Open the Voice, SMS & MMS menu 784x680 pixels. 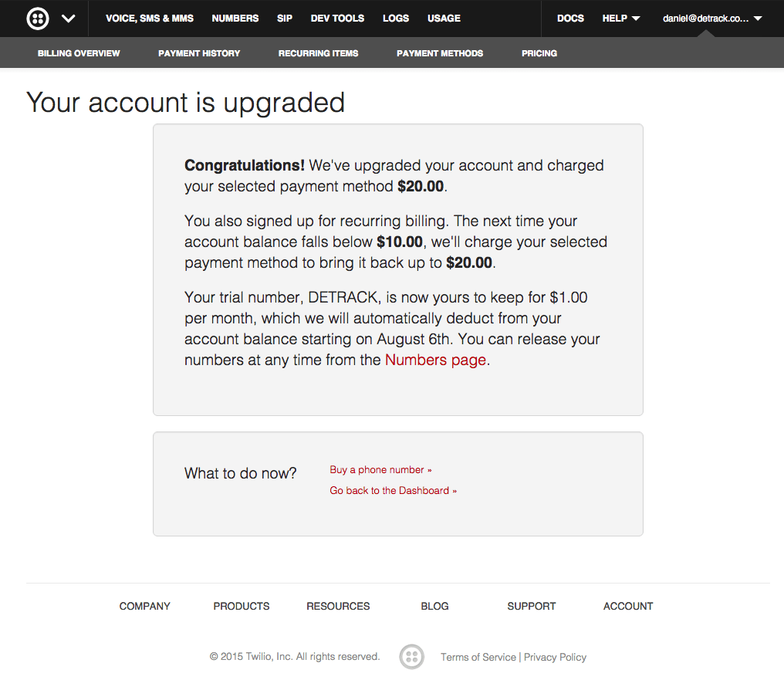pyautogui.click(x=150, y=19)
